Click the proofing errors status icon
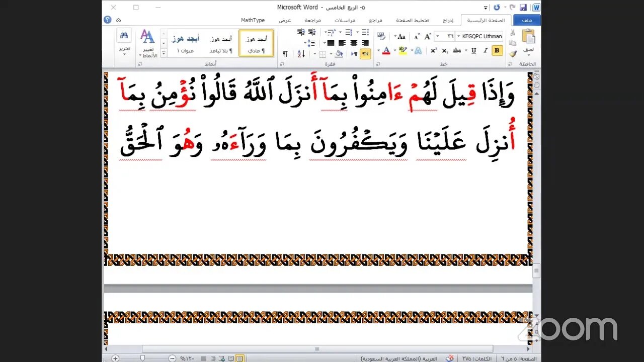This screenshot has width=644, height=362. 450,358
